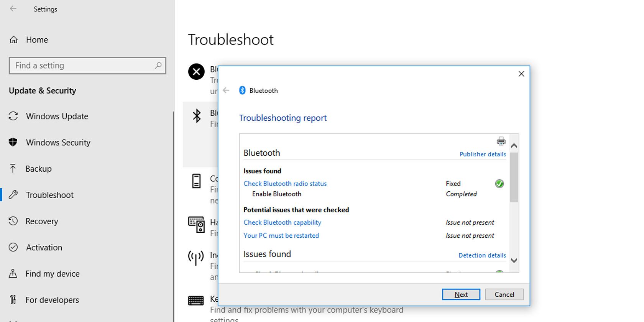Click the report's vertical scrollbar thumb
644x322 pixels.
(514, 176)
